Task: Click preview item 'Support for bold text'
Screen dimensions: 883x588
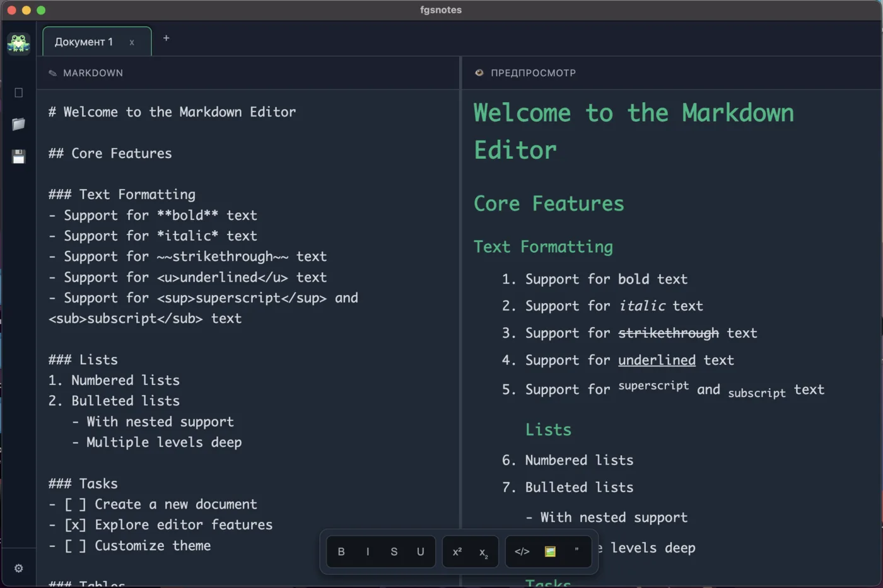Action: 606,279
